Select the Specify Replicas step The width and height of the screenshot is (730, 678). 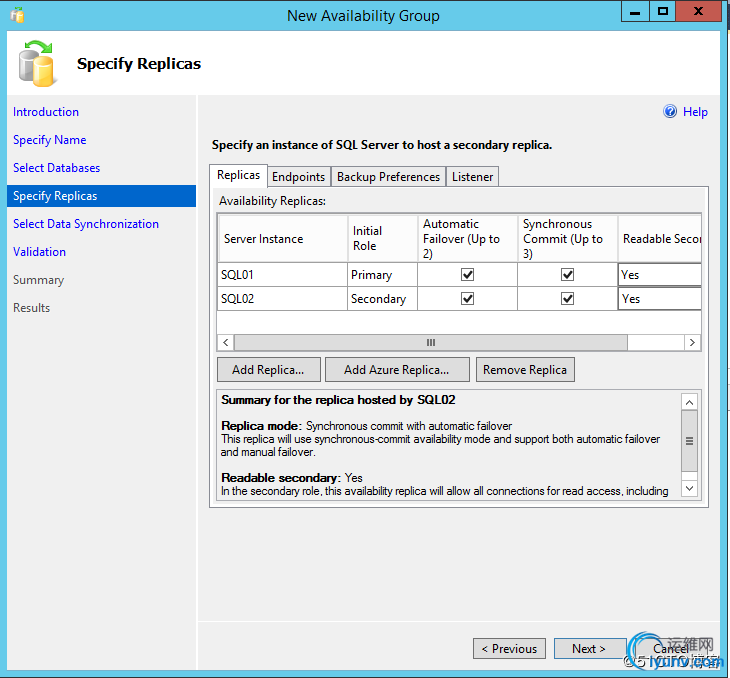[101, 196]
